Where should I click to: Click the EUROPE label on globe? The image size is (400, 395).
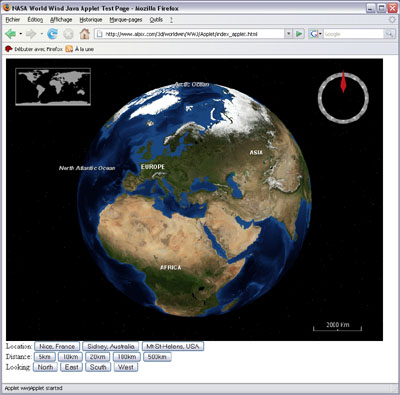pos(153,167)
